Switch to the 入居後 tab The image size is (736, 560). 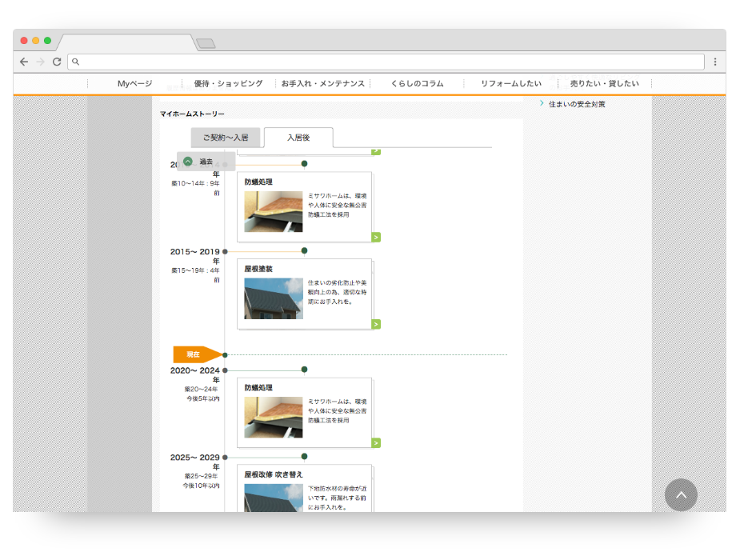pos(298,138)
